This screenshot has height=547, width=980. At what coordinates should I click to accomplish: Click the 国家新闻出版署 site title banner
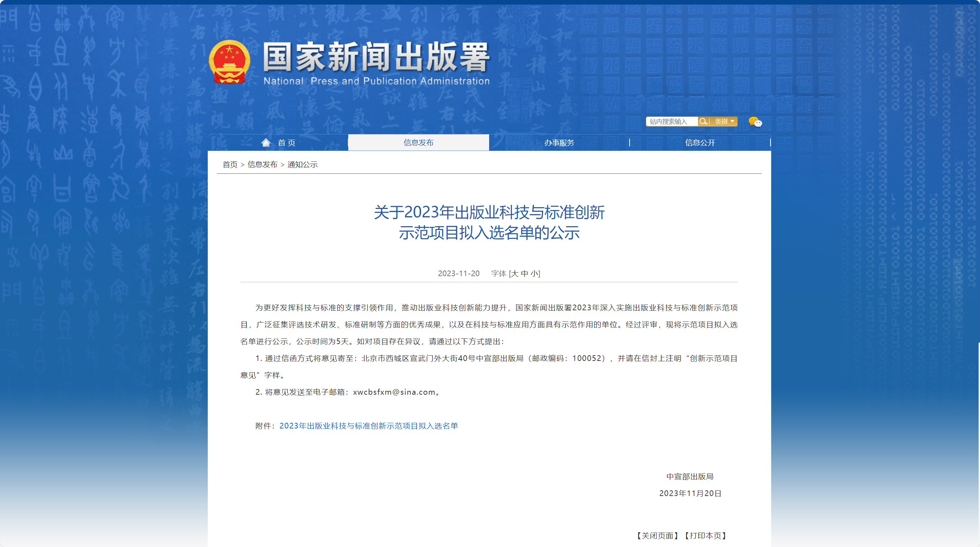tap(376, 57)
